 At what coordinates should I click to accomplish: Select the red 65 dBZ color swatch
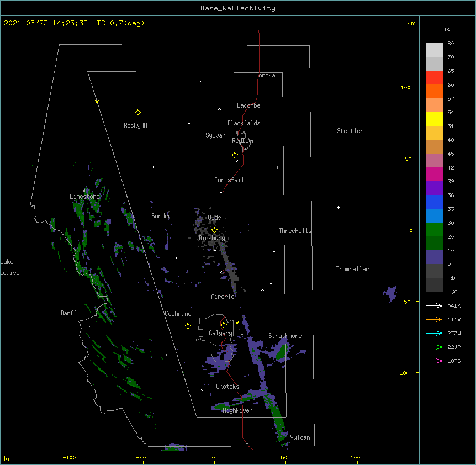(x=434, y=77)
